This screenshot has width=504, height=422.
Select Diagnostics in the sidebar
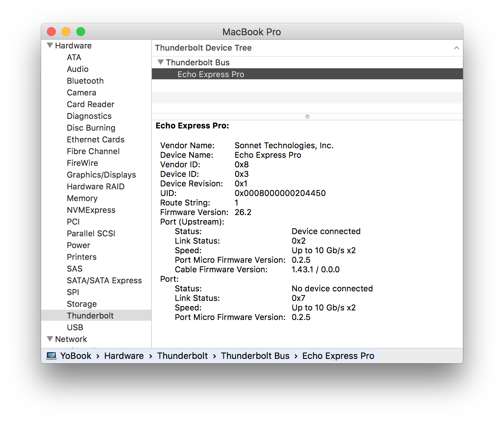(x=89, y=116)
